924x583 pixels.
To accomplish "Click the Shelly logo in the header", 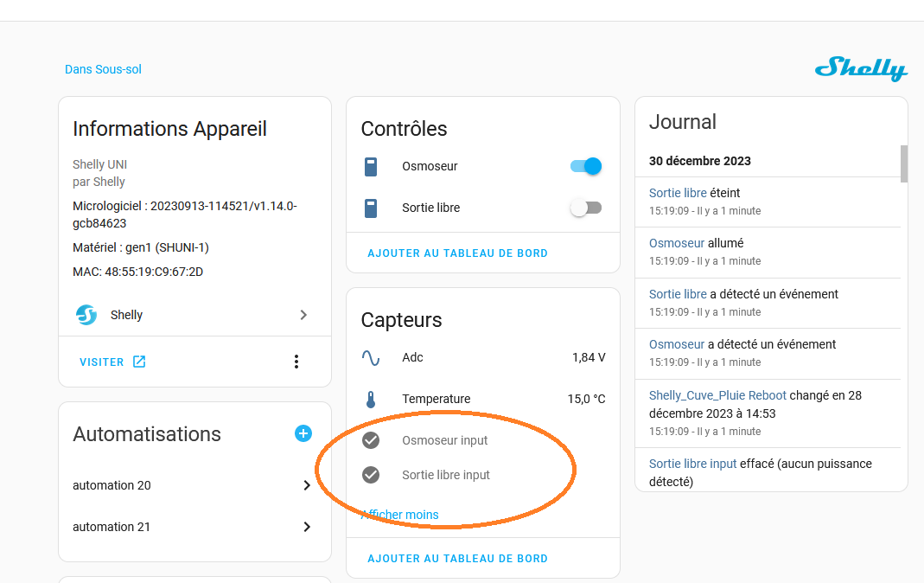I will point(860,69).
